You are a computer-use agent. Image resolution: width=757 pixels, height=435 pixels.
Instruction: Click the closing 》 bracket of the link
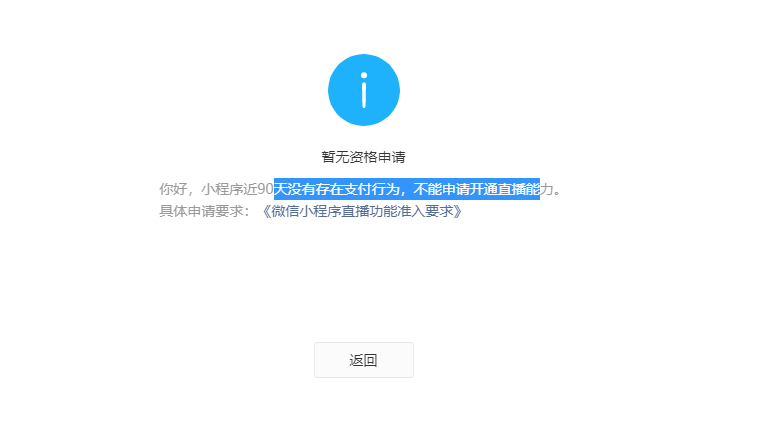459,211
